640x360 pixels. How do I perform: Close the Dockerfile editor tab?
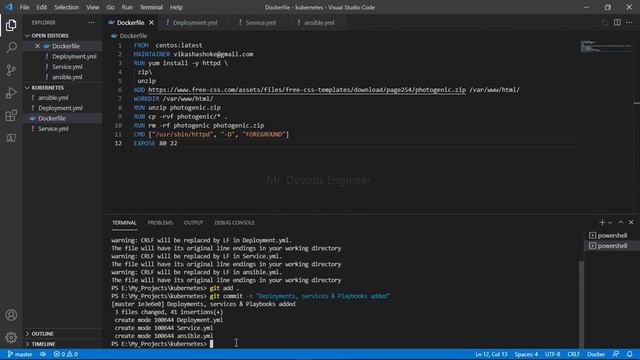pos(151,23)
